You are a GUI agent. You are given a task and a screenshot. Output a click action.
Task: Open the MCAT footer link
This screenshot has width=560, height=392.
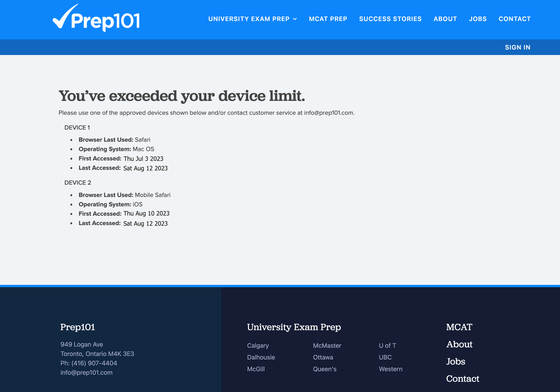click(x=459, y=327)
